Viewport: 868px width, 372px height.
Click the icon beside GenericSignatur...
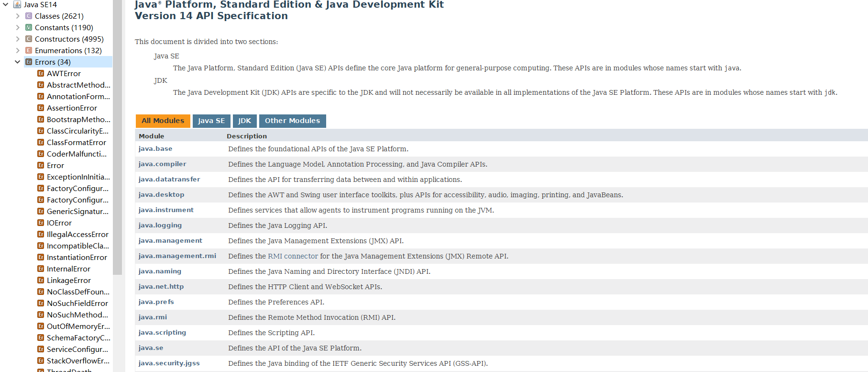pyautogui.click(x=41, y=211)
